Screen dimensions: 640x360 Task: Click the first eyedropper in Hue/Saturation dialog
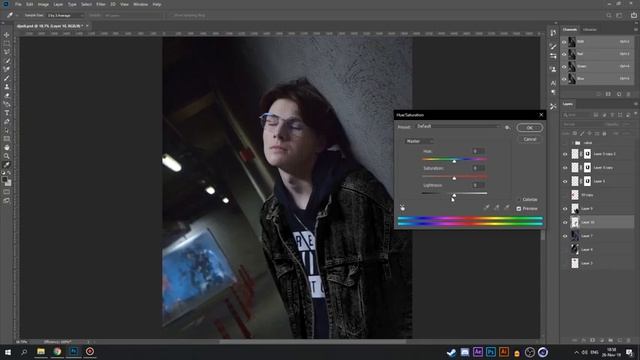tap(487, 208)
